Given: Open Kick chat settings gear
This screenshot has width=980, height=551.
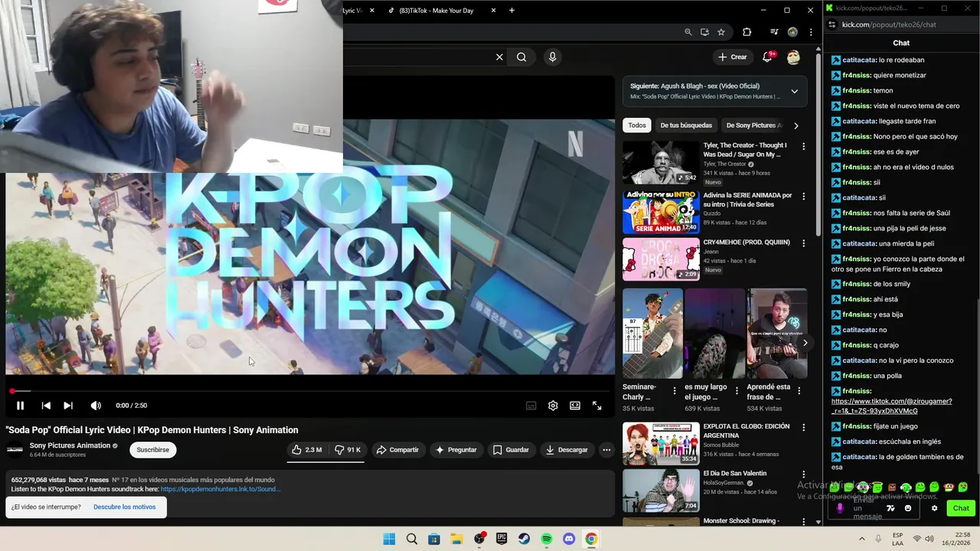Looking at the screenshot, I should point(934,508).
